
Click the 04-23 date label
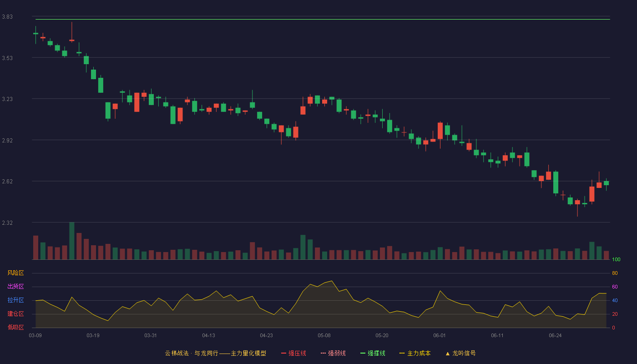[x=266, y=335]
